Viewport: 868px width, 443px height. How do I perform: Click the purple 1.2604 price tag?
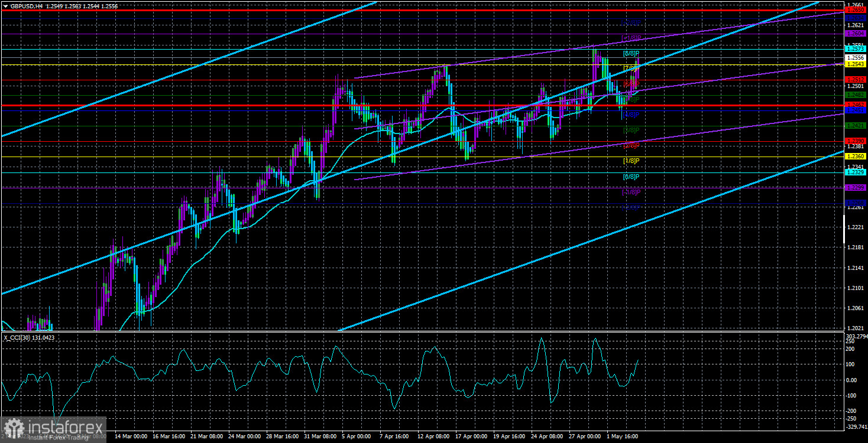point(856,34)
